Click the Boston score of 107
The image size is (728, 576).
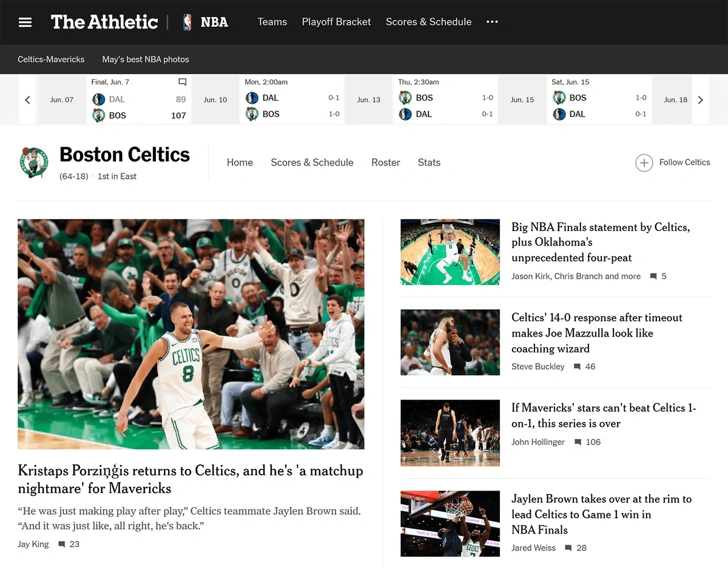[x=178, y=115]
